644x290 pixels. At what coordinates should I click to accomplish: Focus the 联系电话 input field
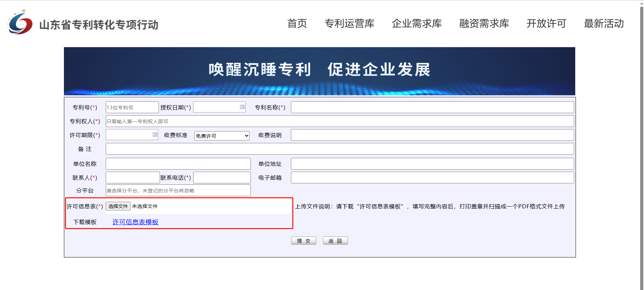(222, 178)
